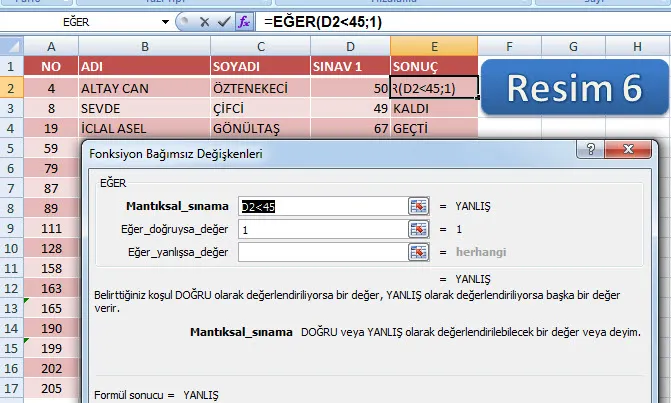
Task: Click the Insert Function fx icon
Action: [242, 21]
